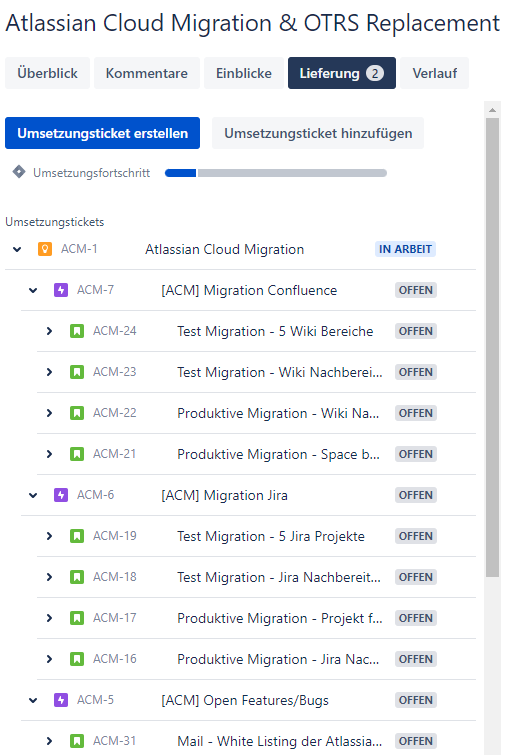Open issue key ACM-24
This screenshot has width=505, height=755.
click(x=115, y=331)
